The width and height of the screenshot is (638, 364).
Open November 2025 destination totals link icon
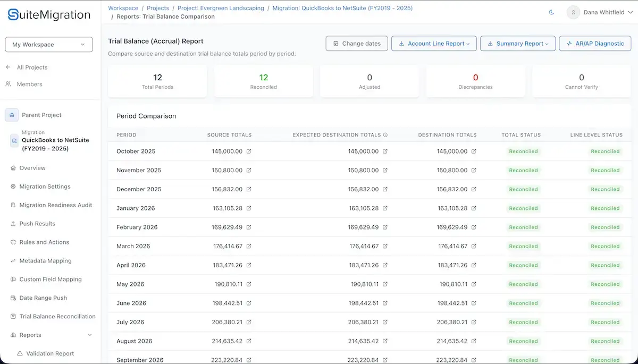[474, 171]
